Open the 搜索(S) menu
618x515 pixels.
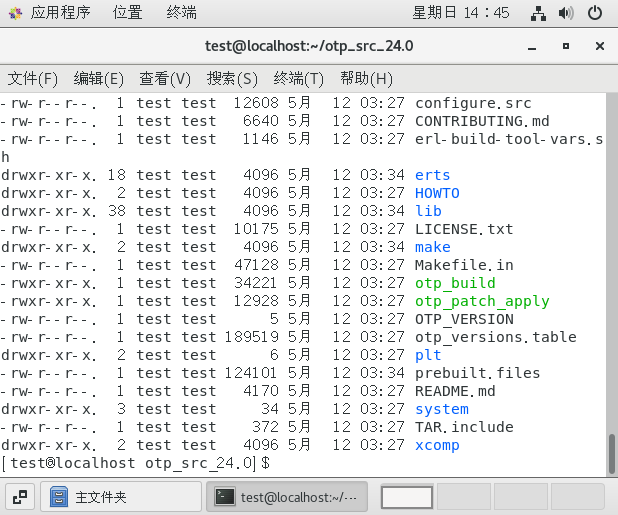[x=232, y=79]
